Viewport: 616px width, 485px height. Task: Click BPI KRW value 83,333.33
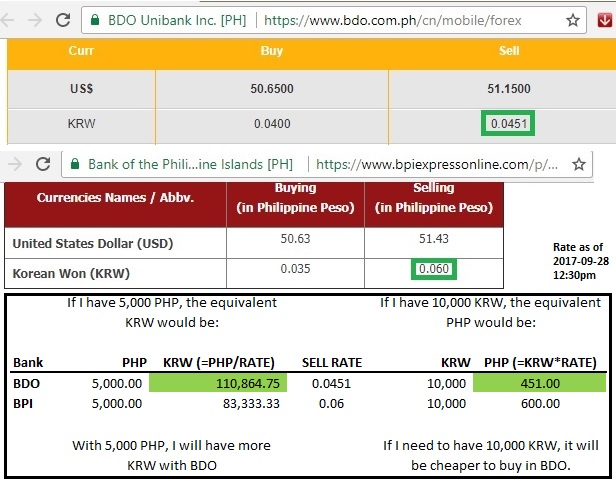click(251, 404)
